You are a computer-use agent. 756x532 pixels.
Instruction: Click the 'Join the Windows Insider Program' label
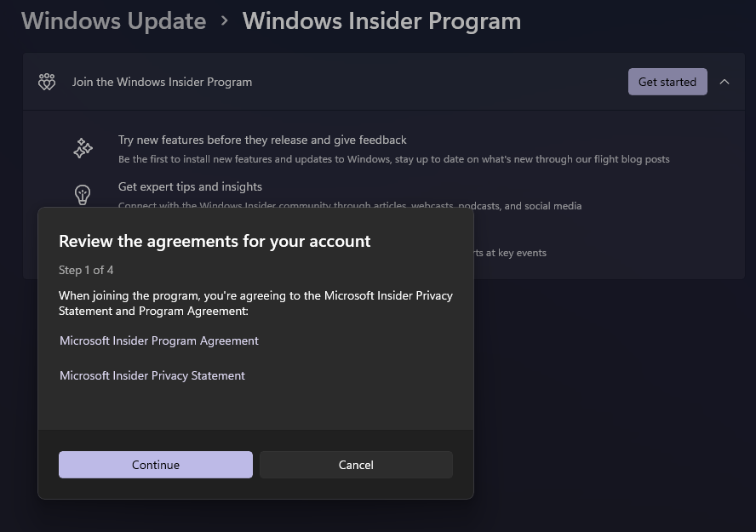point(162,82)
